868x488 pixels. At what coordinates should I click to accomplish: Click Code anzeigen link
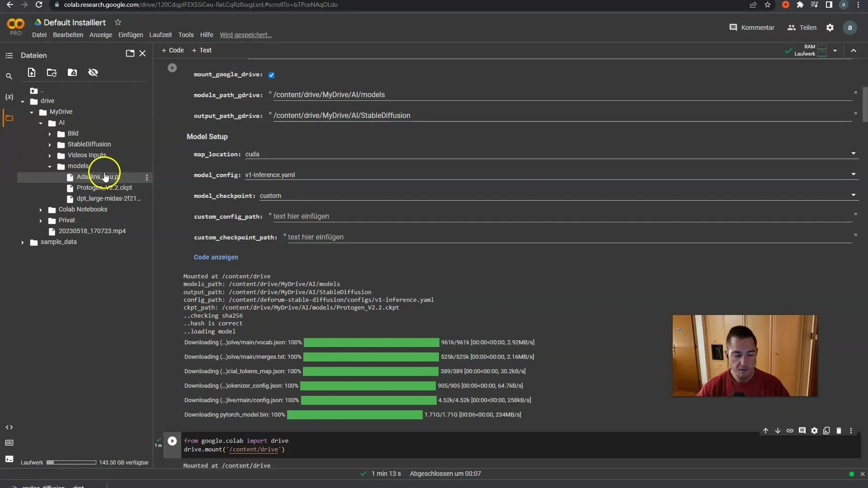coord(216,257)
